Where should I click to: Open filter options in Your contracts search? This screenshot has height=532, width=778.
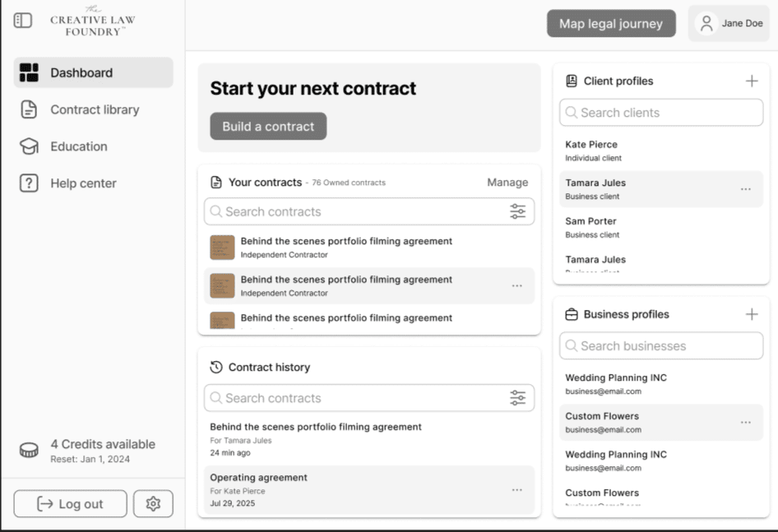coord(517,211)
